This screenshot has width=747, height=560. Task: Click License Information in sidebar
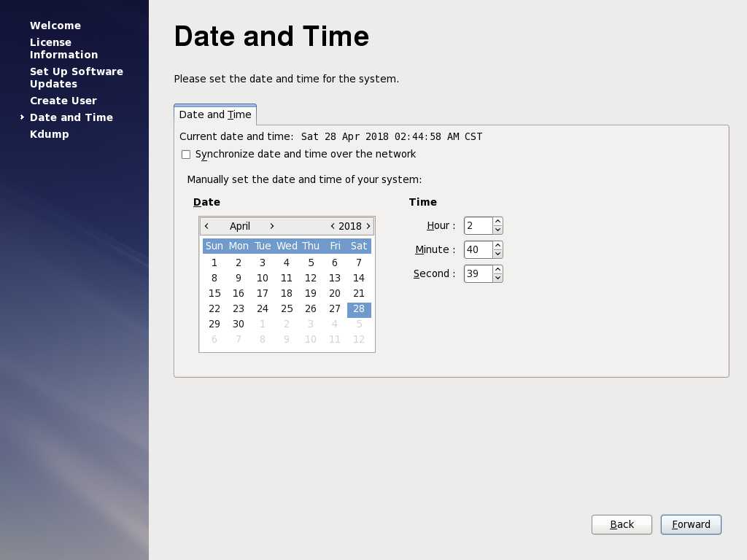coord(64,49)
